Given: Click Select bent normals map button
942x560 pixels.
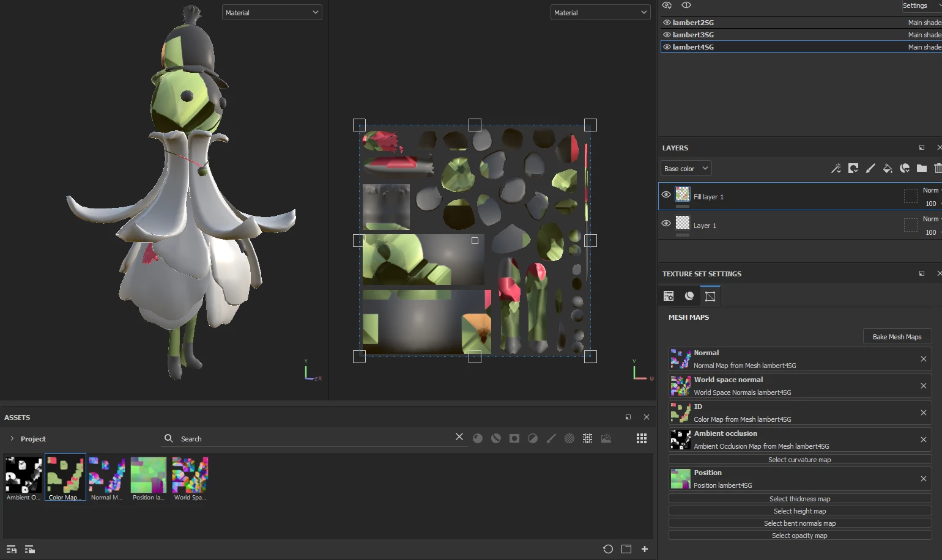Looking at the screenshot, I should click(x=800, y=523).
